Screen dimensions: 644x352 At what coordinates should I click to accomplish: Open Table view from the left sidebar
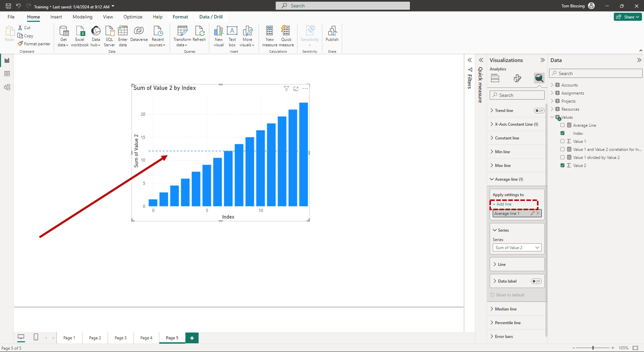[7, 73]
